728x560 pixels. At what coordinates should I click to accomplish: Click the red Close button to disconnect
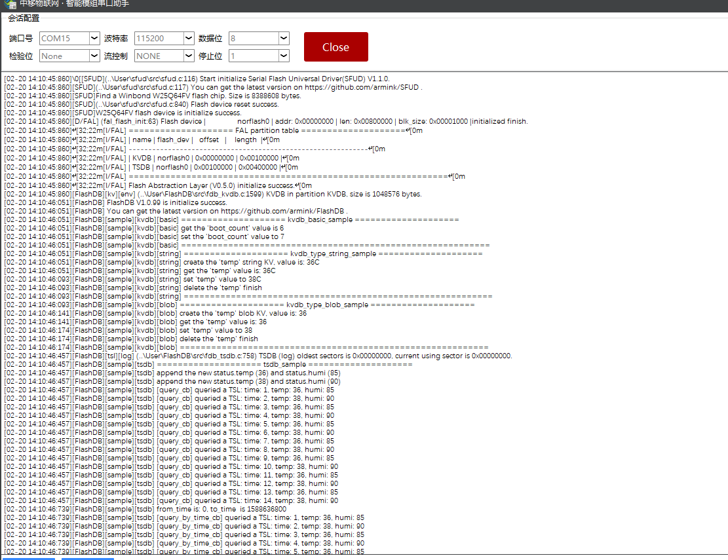pyautogui.click(x=335, y=47)
